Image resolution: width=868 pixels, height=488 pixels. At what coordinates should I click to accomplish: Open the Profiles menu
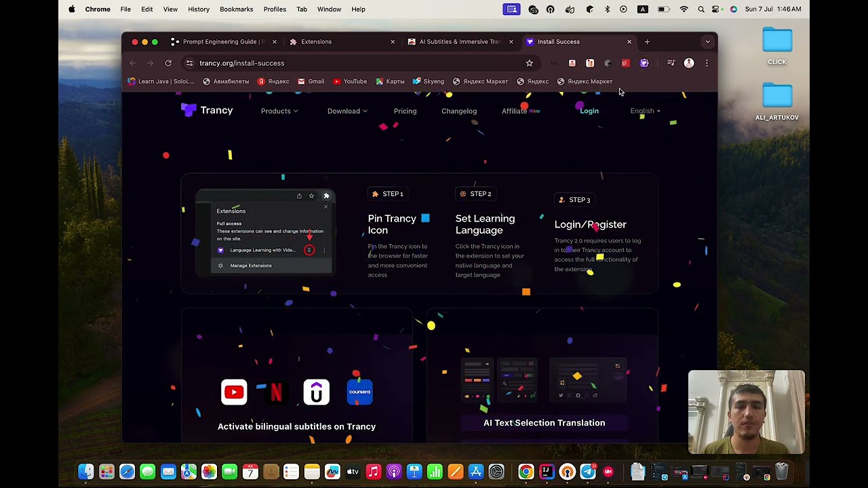[x=275, y=9]
